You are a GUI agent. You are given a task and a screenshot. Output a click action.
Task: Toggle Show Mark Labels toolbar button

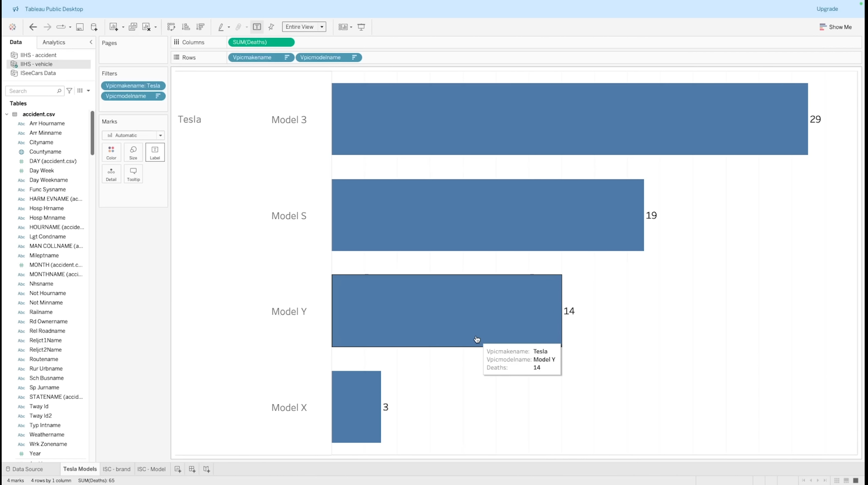257,27
